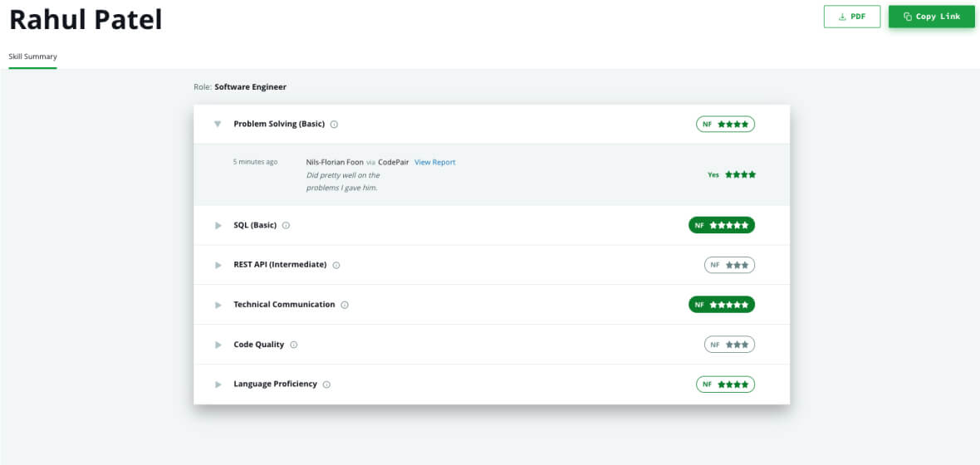Click Language Proficiency four-star badge

click(725, 384)
